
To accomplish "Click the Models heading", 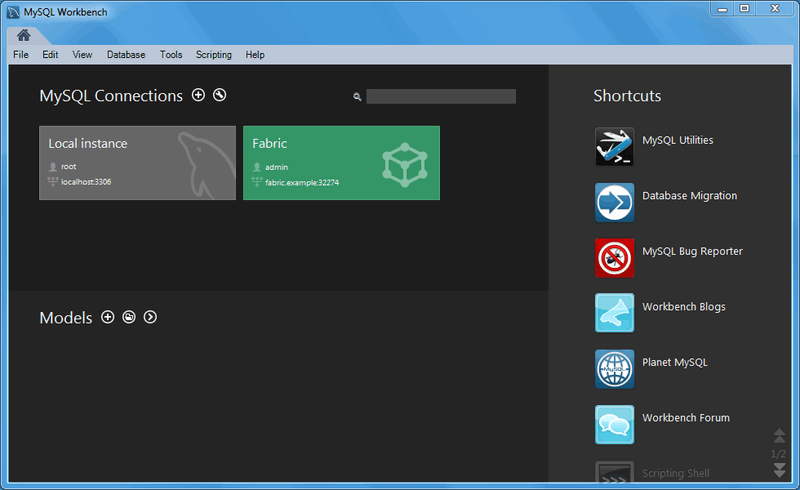I will tap(66, 317).
